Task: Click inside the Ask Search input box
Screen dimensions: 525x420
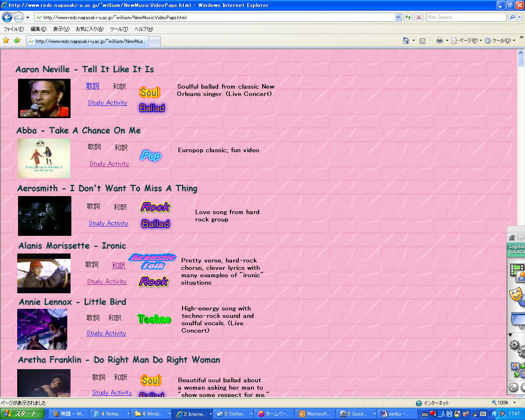Action: 466,17
